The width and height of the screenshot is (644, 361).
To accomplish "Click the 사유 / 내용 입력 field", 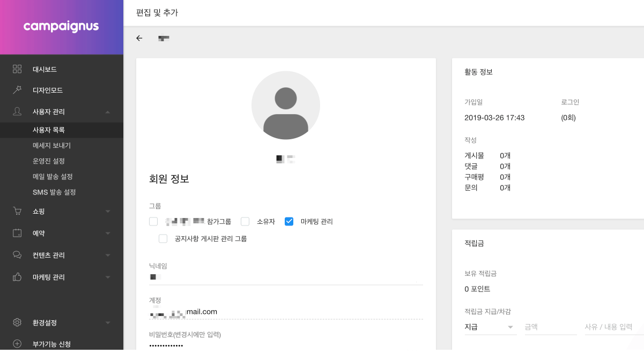I will click(x=614, y=327).
